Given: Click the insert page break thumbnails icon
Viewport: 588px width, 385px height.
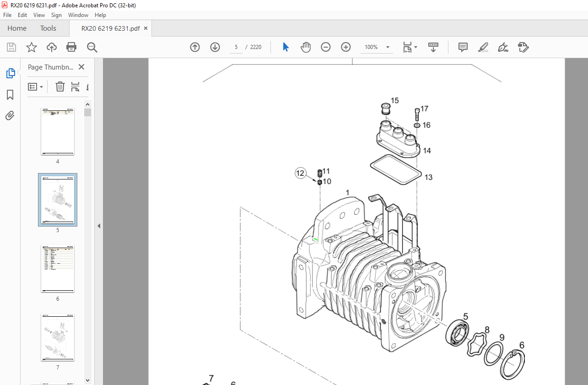Looking at the screenshot, I should click(x=75, y=87).
